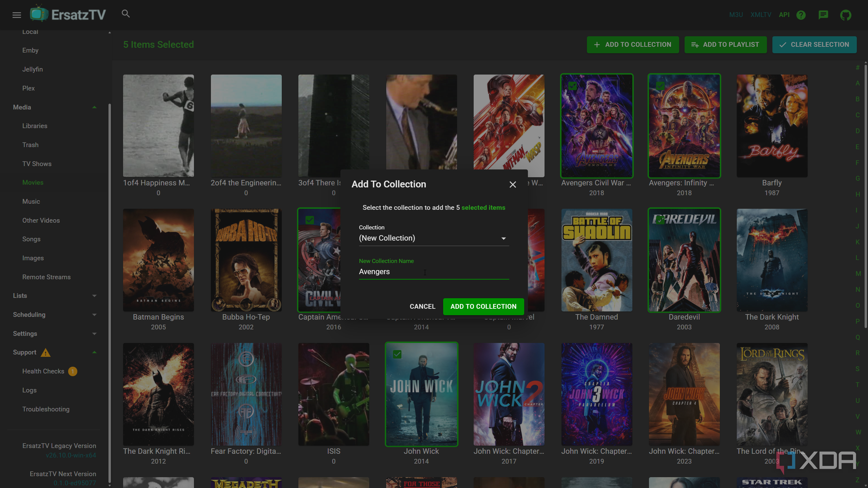Click Clear Selection button
The width and height of the screenshot is (868, 488).
(x=814, y=45)
